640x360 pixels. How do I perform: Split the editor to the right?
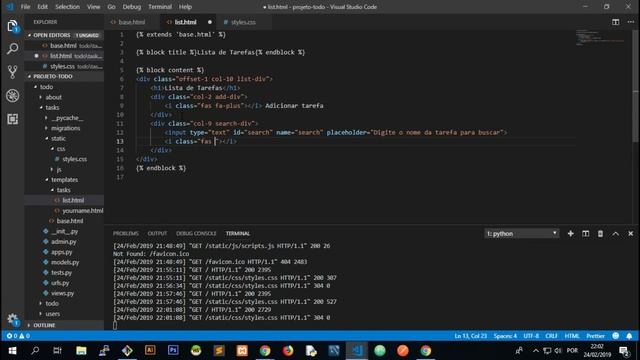pos(615,22)
